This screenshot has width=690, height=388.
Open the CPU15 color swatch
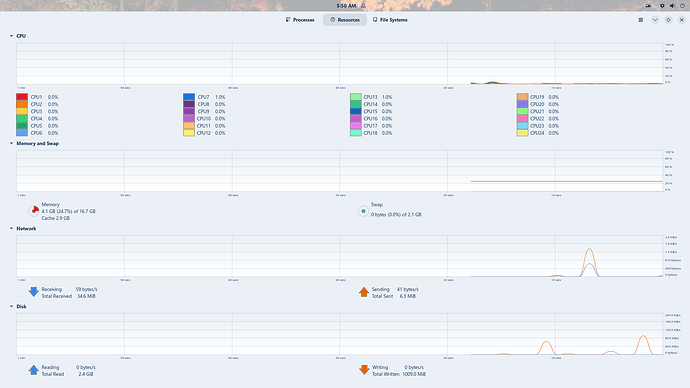[356, 111]
